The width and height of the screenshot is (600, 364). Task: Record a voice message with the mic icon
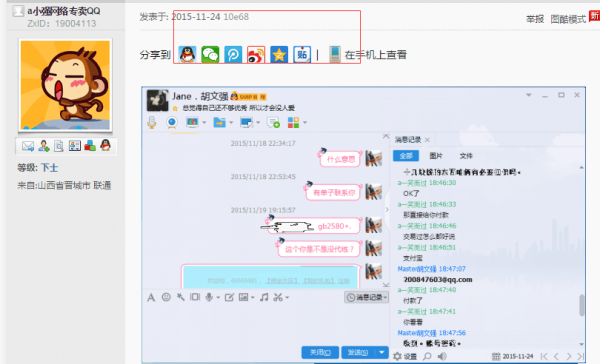pyautogui.click(x=209, y=297)
